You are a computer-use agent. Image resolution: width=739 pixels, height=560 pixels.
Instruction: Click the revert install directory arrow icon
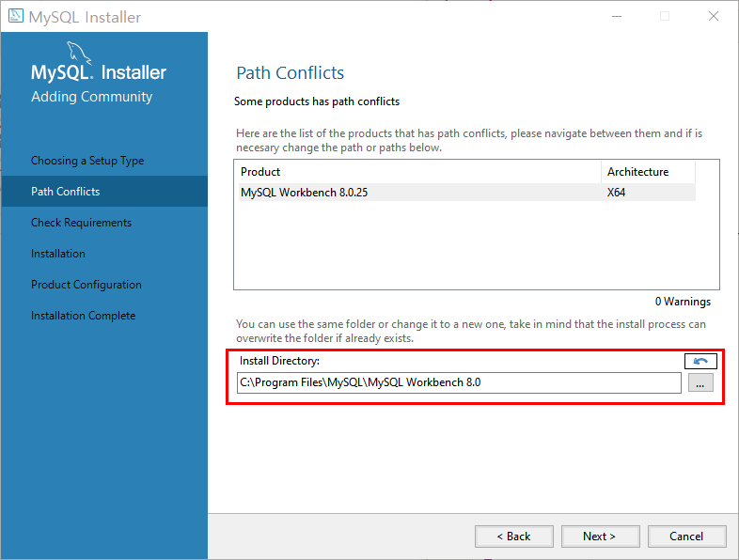[700, 361]
